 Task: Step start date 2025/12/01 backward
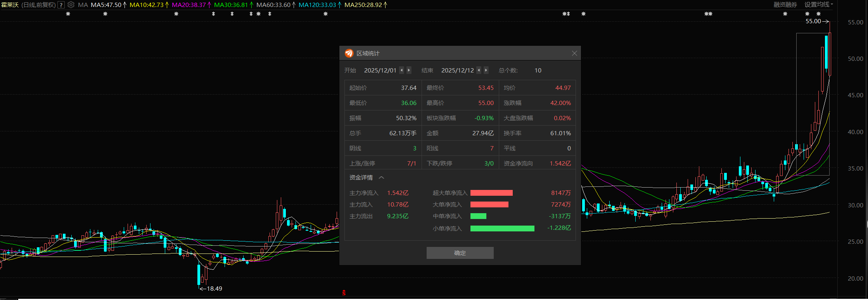(x=401, y=70)
